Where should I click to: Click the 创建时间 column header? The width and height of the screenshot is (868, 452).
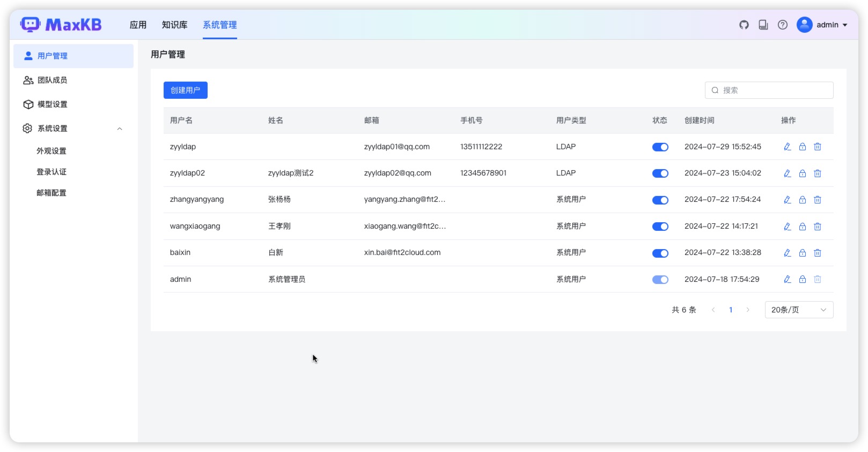pos(700,120)
